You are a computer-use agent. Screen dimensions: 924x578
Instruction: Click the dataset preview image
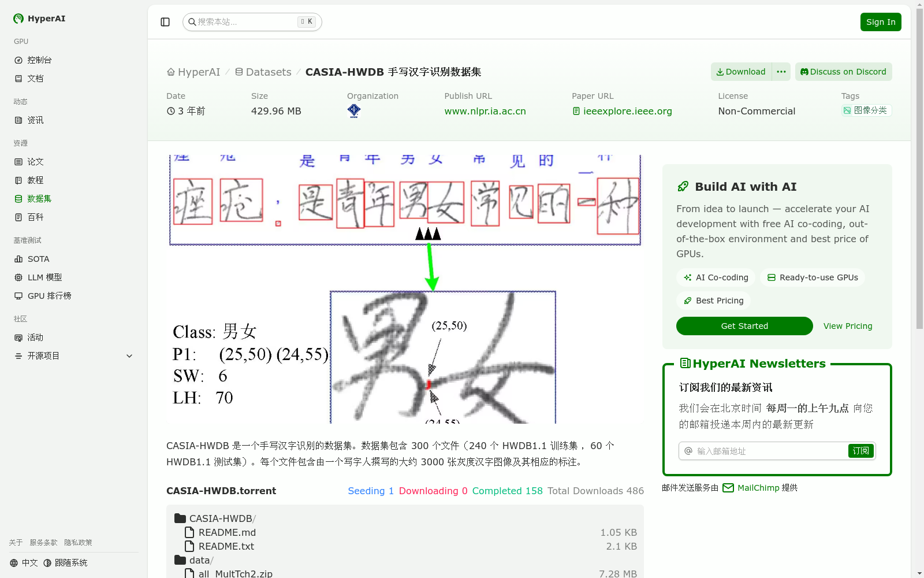pyautogui.click(x=405, y=289)
